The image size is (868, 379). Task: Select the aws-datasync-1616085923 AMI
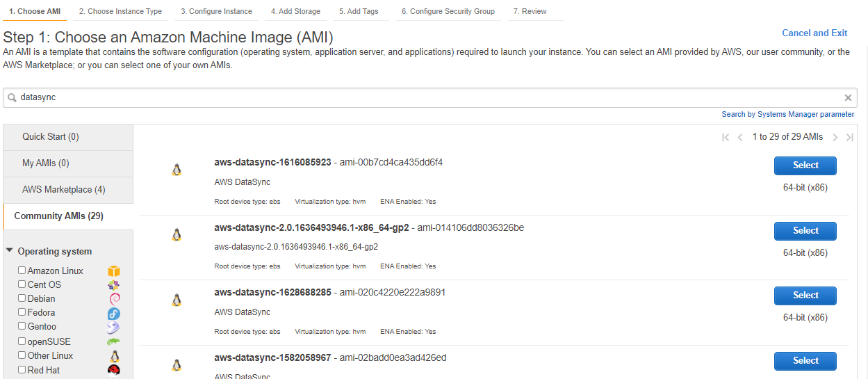tap(805, 166)
